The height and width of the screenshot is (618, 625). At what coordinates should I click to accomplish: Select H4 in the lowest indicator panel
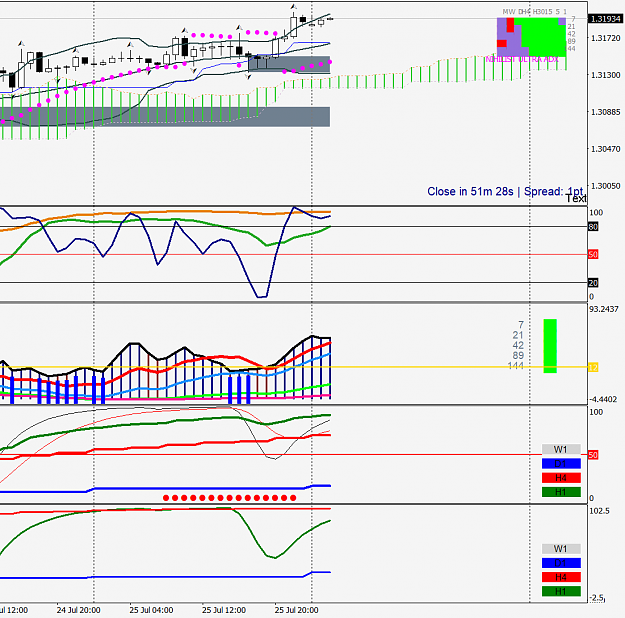[x=561, y=577]
